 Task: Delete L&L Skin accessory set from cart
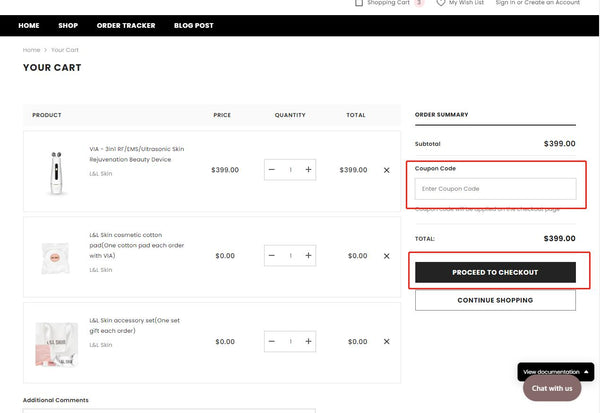pos(387,341)
